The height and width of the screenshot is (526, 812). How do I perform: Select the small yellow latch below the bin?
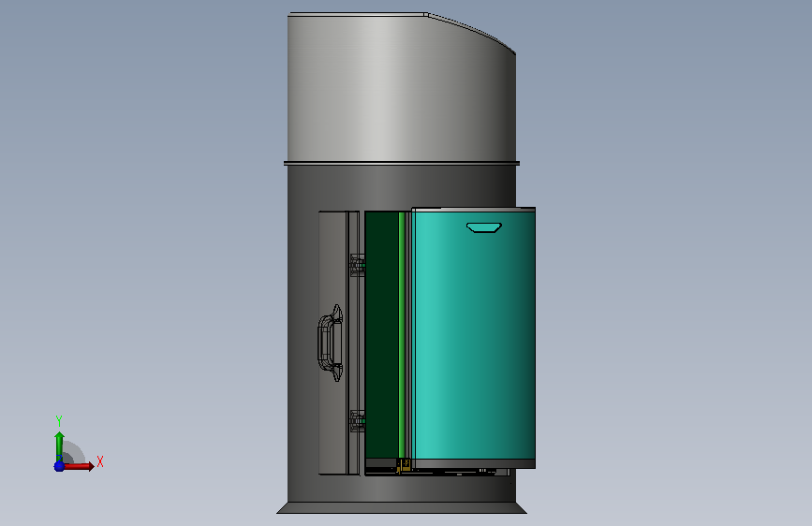[x=403, y=465]
